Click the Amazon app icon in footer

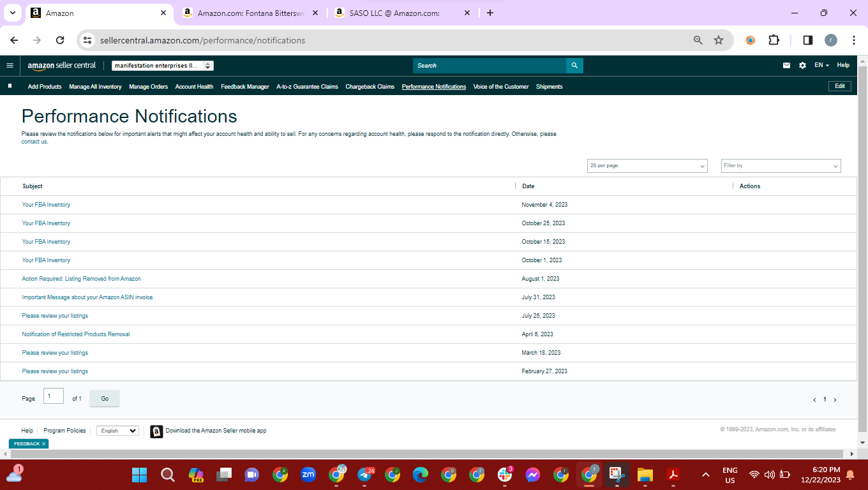tap(156, 431)
